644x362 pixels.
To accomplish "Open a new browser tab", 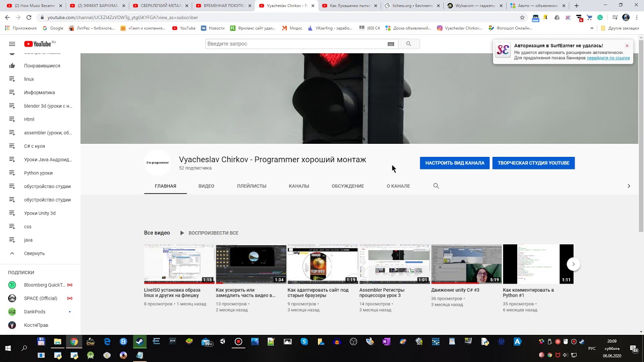I will click(x=576, y=6).
